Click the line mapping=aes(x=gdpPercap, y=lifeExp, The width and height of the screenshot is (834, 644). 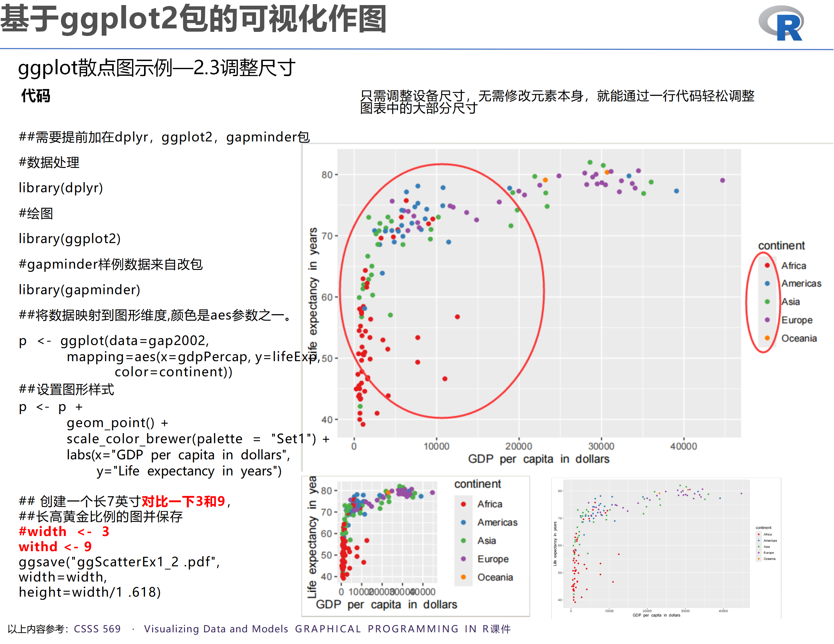tap(194, 356)
